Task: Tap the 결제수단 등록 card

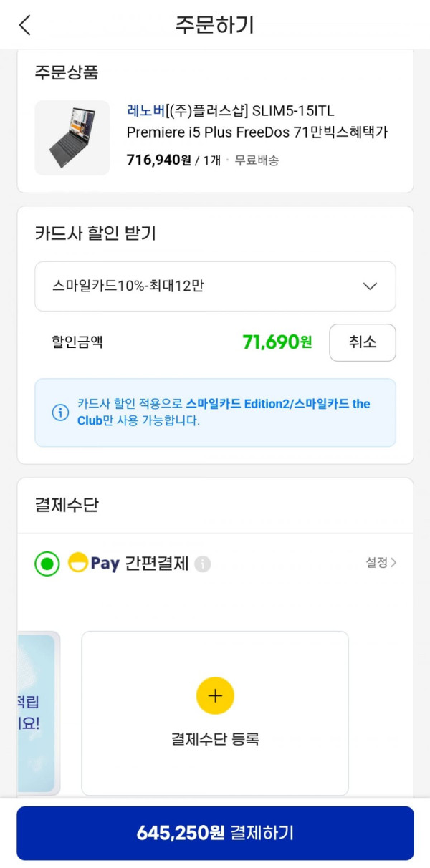Action: tap(215, 713)
